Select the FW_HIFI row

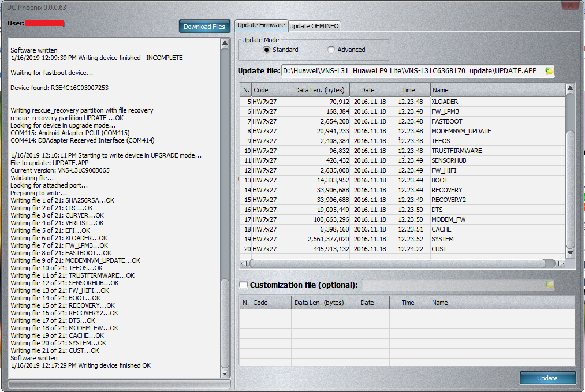tap(403, 170)
